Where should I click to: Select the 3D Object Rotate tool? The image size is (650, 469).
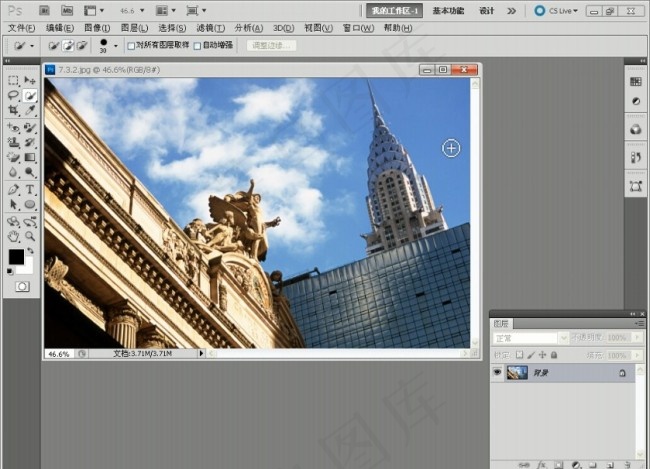(13, 222)
